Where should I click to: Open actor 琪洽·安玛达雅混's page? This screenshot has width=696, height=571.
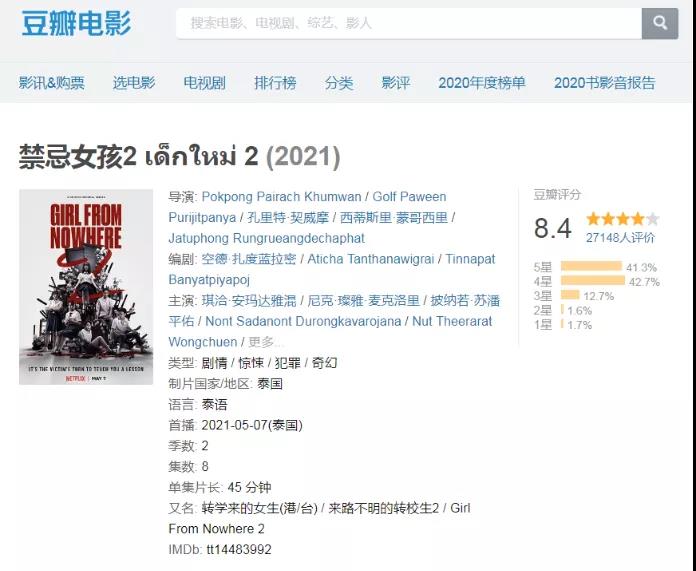[249, 301]
